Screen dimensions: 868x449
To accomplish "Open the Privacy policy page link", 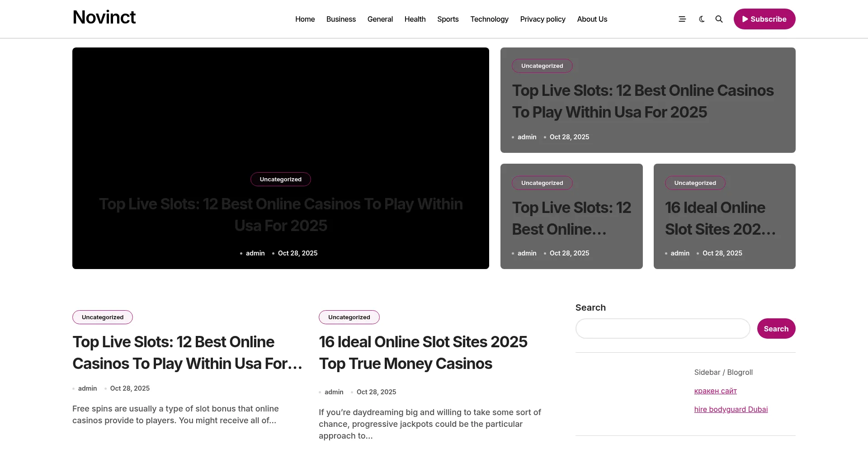I will [542, 19].
